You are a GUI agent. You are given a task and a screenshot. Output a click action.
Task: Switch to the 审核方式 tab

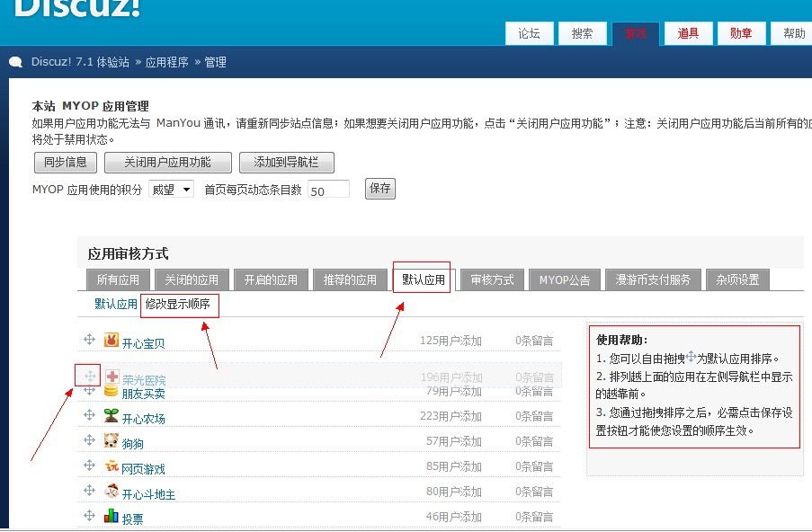[492, 280]
